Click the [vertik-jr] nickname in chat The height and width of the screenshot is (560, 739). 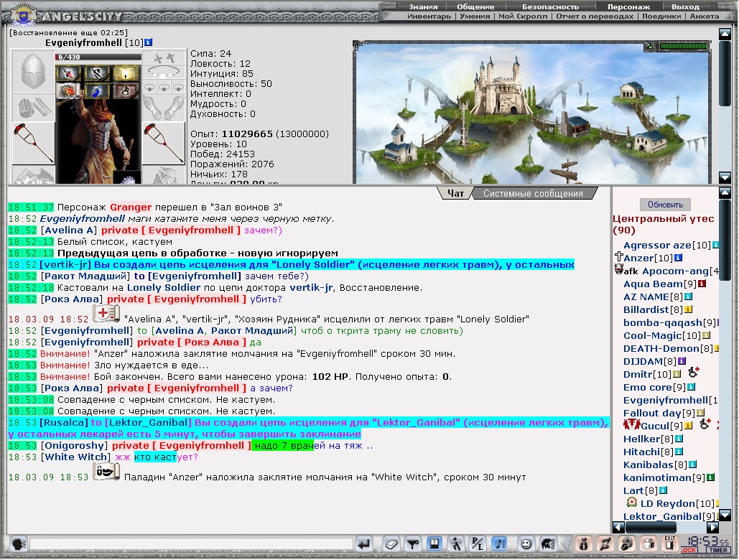pos(65,265)
